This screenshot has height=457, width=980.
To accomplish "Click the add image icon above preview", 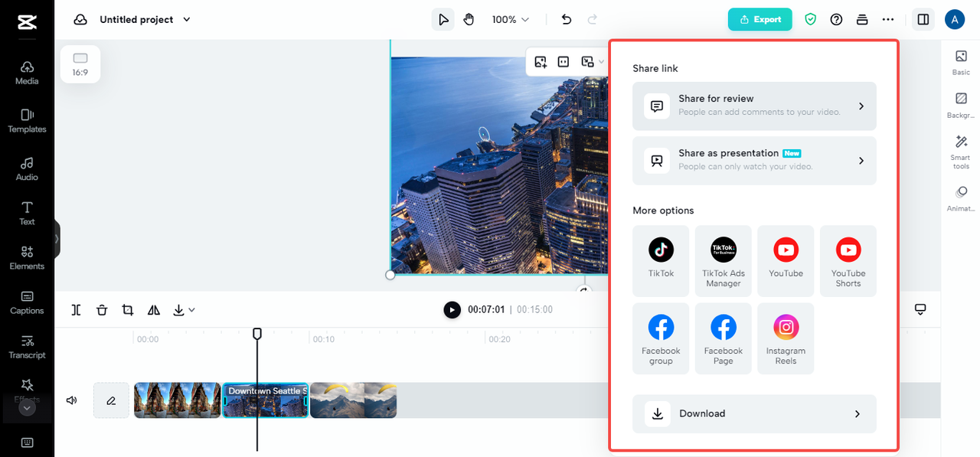I will 541,62.
